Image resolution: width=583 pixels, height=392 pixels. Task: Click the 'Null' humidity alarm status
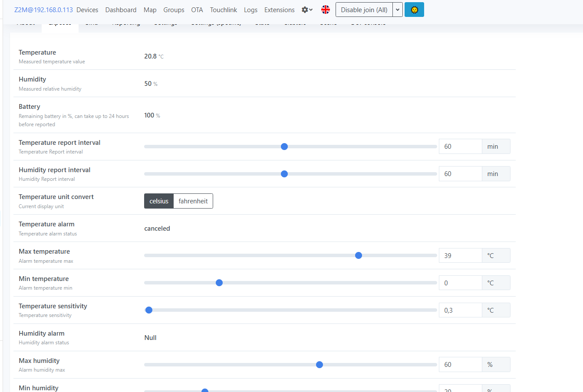150,338
